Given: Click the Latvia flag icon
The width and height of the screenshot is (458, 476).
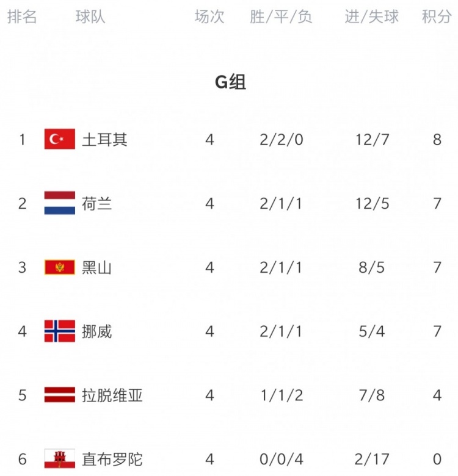Looking at the screenshot, I should pyautogui.click(x=59, y=395).
